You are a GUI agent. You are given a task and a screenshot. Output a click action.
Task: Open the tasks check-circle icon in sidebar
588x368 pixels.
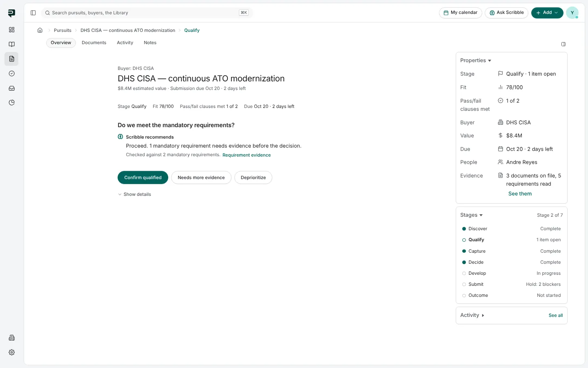(11, 74)
